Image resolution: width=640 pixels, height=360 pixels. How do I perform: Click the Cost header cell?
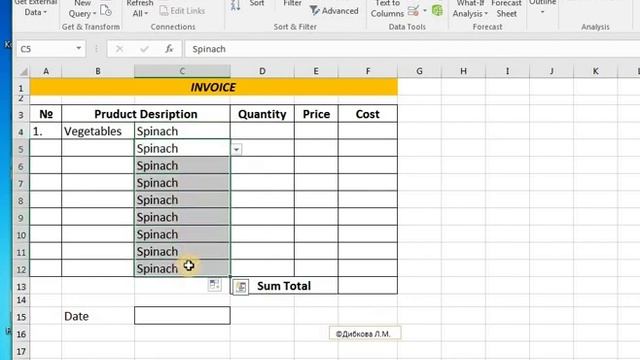(x=368, y=114)
